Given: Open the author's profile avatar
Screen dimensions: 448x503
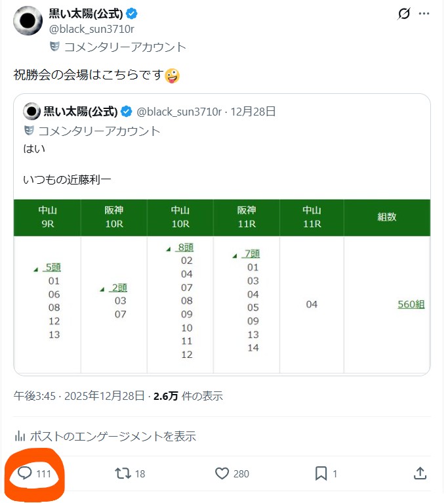Looking at the screenshot, I should pyautogui.click(x=28, y=22).
